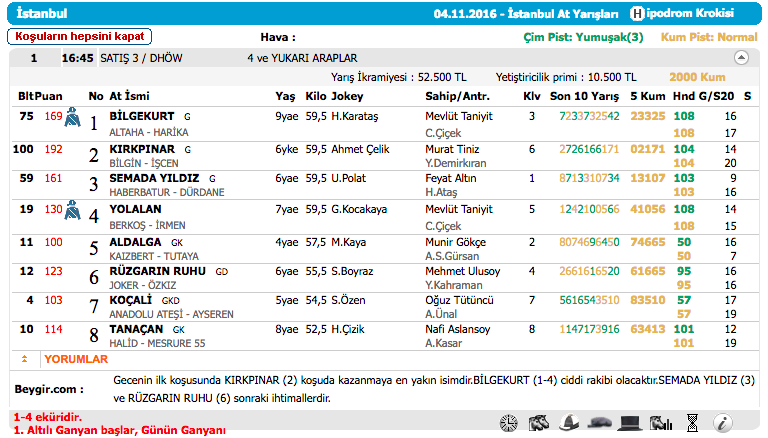768x438 pixels.
Task: Collapse the YORUMLAR section arrow
Action: click(24, 359)
